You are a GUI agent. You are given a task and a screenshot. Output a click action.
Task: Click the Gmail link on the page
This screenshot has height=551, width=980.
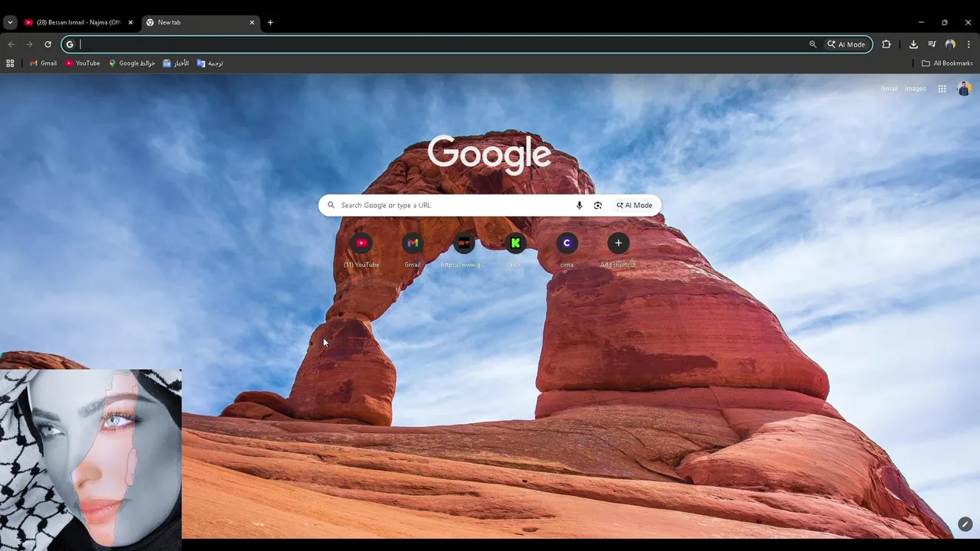(889, 89)
